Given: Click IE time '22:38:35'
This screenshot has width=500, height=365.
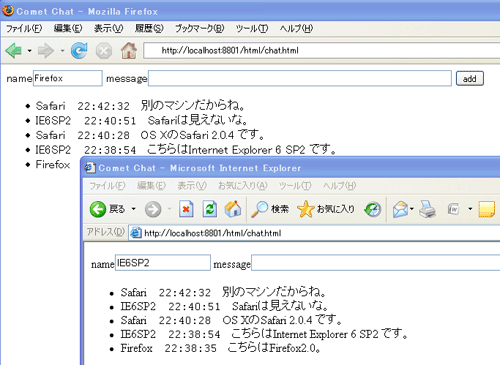Looking at the screenshot, I should pyautogui.click(x=191, y=348).
